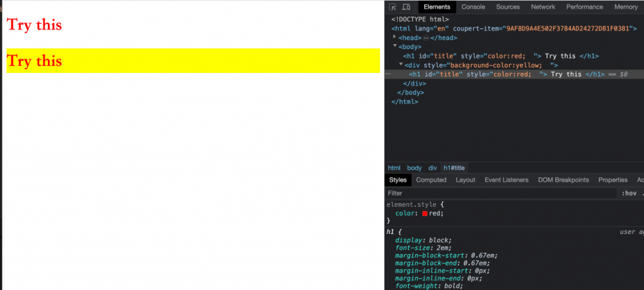
Task: Click body in the breadcrumb bar
Action: [414, 168]
